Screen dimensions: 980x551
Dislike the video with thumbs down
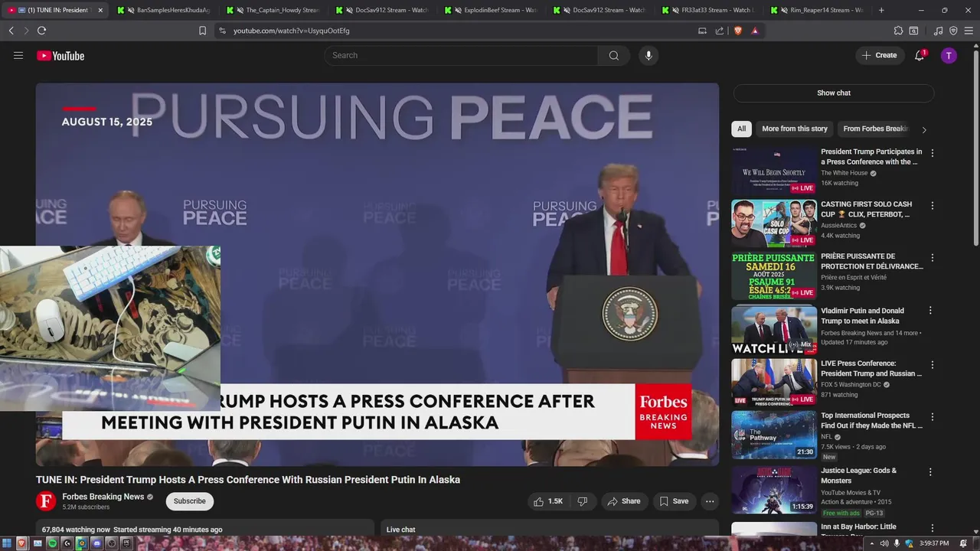[x=583, y=501]
